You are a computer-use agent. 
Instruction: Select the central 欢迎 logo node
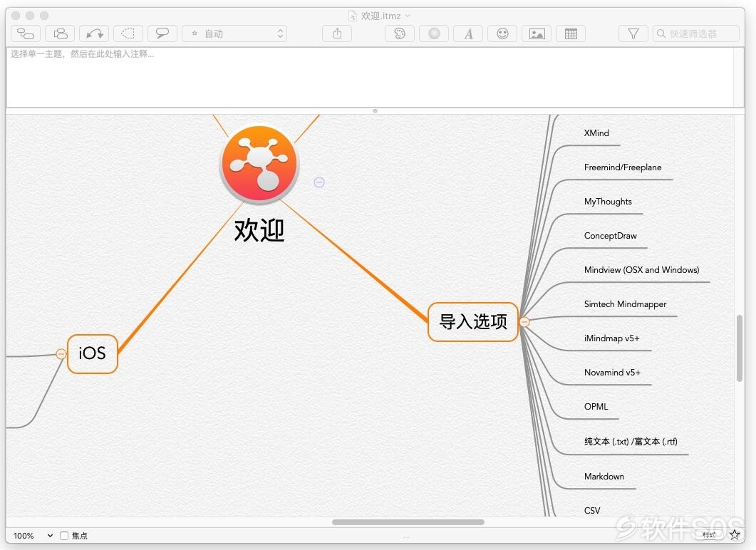259,164
